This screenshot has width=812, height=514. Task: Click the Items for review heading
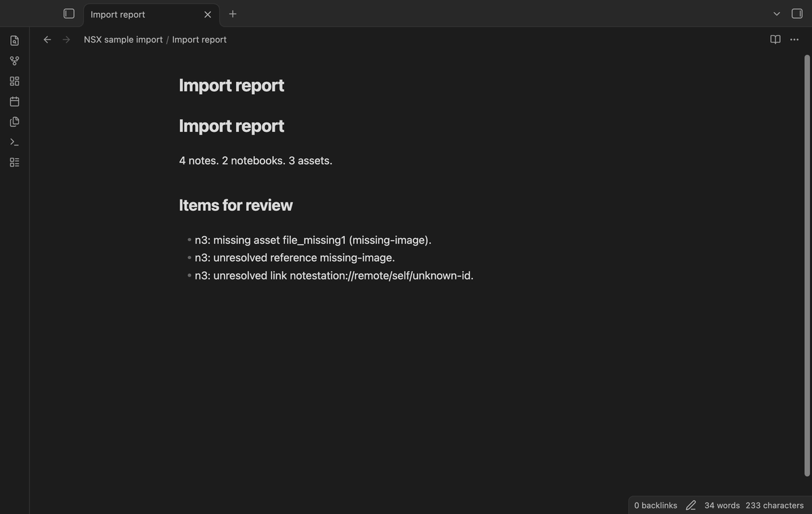pos(235,205)
